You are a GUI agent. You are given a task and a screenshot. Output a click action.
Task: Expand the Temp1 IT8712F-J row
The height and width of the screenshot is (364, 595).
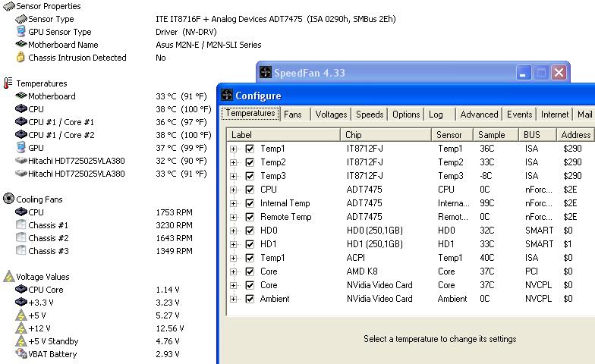point(234,149)
